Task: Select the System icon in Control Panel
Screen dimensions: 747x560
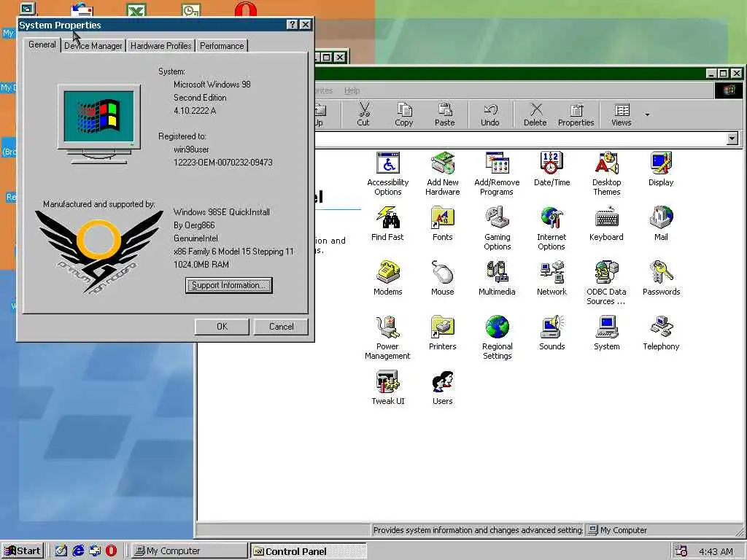Action: click(606, 333)
